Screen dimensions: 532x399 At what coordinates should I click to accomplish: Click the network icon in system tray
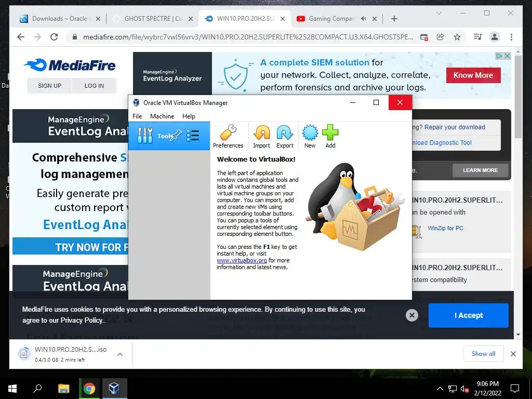453,389
